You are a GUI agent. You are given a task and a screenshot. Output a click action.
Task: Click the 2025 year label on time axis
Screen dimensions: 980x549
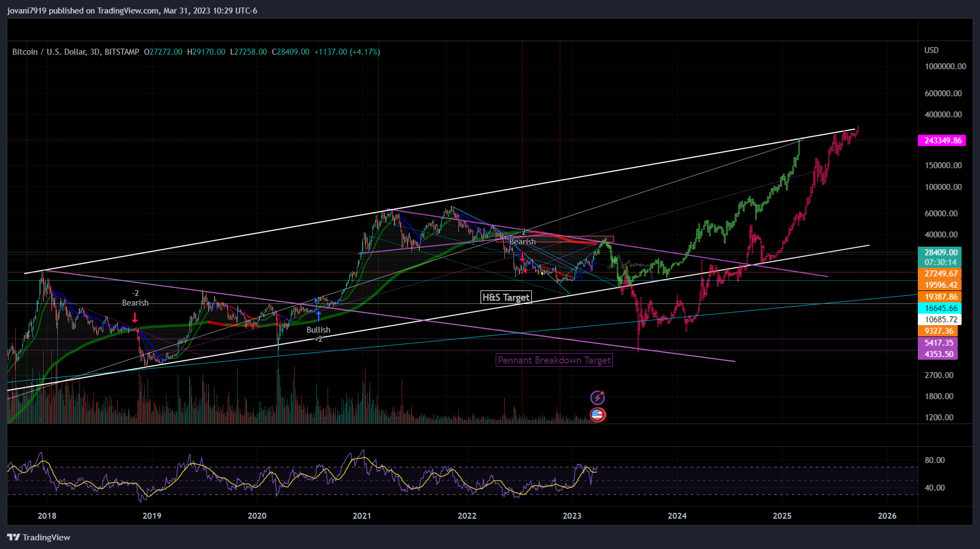pos(782,516)
